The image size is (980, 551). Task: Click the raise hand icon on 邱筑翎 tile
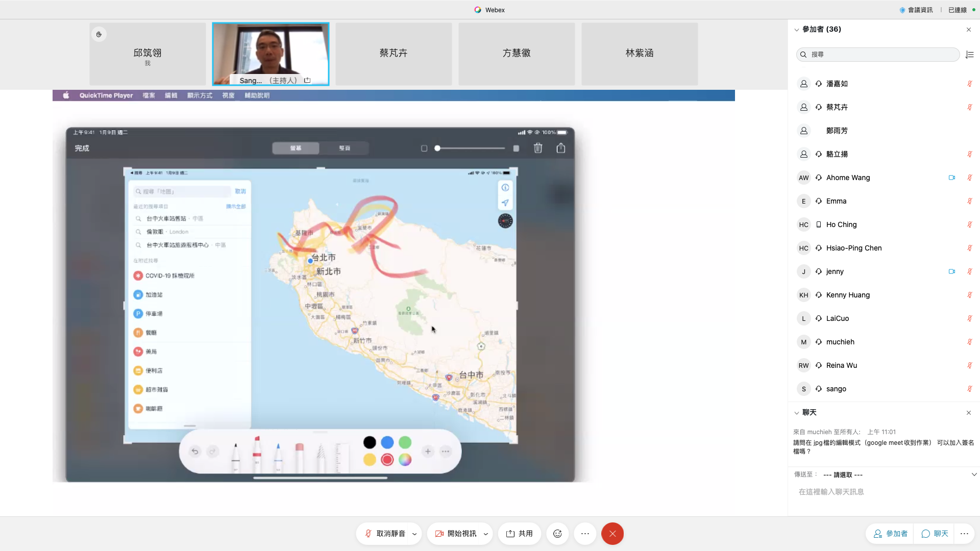tap(99, 34)
